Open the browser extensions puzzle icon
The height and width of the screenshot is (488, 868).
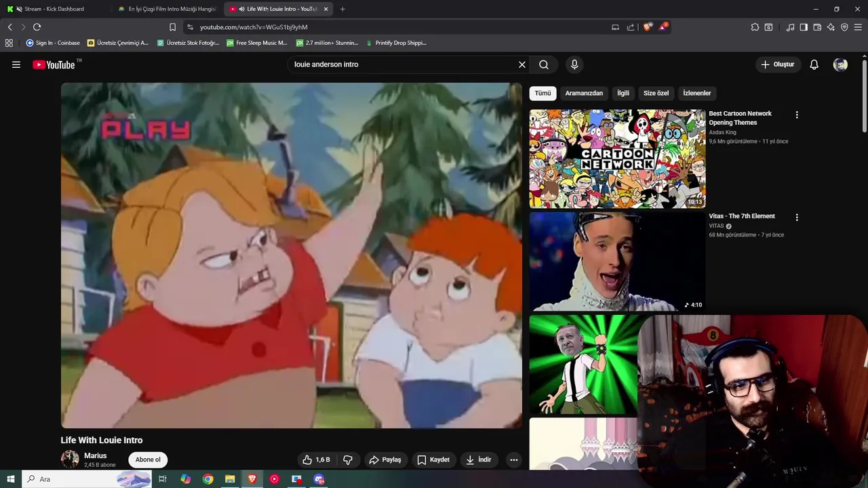click(x=755, y=27)
